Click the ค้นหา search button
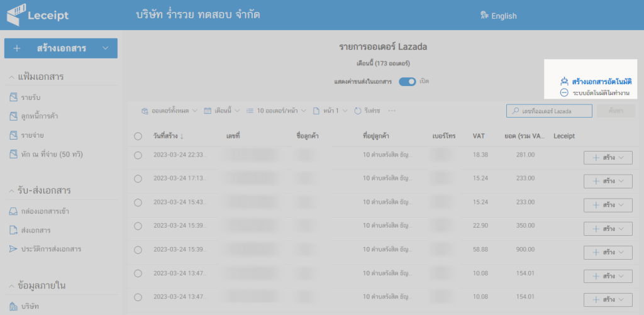This screenshot has width=644, height=315. pyautogui.click(x=616, y=111)
